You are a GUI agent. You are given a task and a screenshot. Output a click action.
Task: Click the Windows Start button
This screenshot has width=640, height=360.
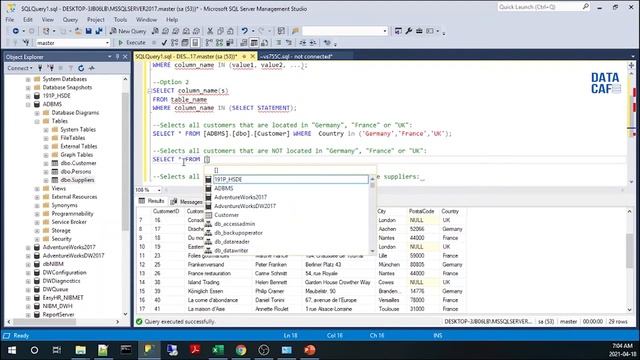coord(12,350)
